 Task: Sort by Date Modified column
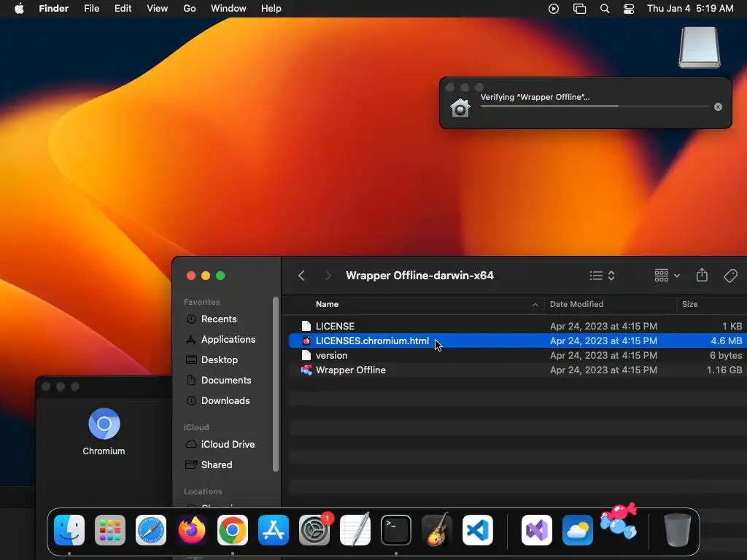[x=576, y=304]
